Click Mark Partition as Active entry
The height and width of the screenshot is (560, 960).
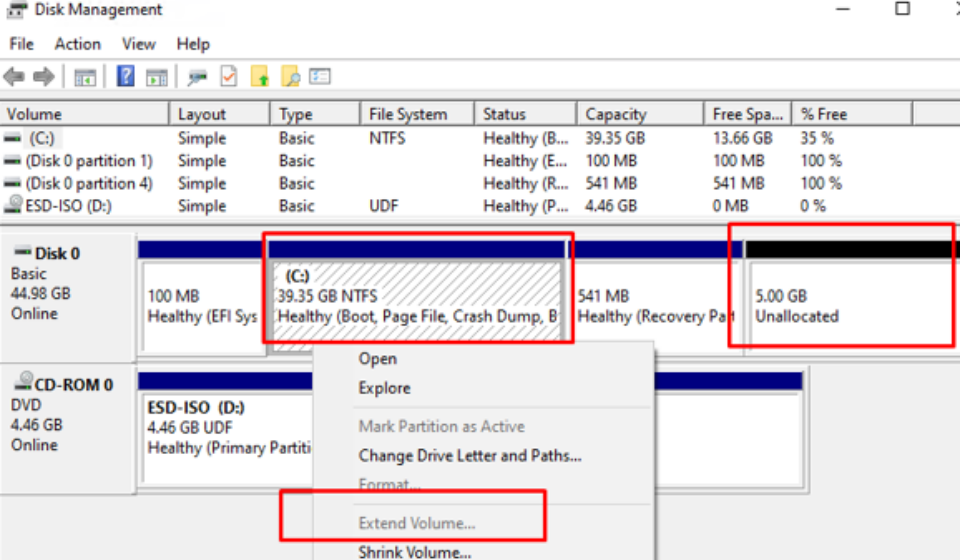click(x=441, y=426)
